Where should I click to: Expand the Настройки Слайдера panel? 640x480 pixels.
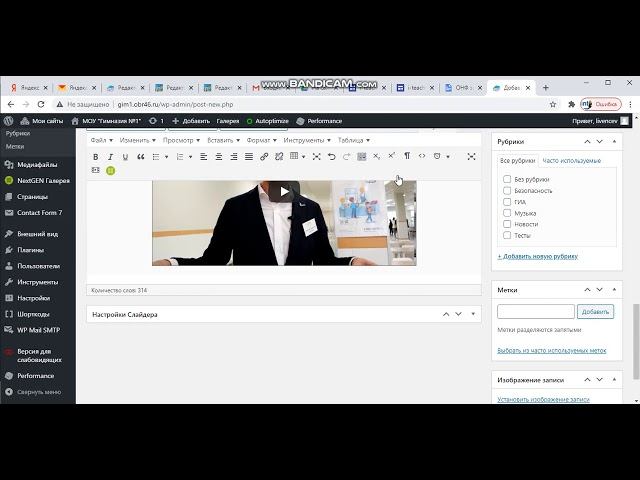point(473,314)
